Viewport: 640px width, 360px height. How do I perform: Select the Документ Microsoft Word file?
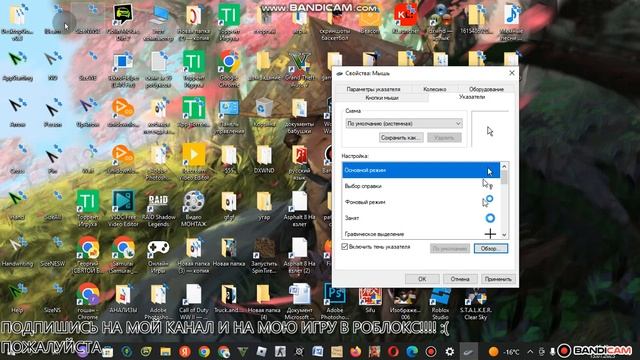tap(300, 302)
